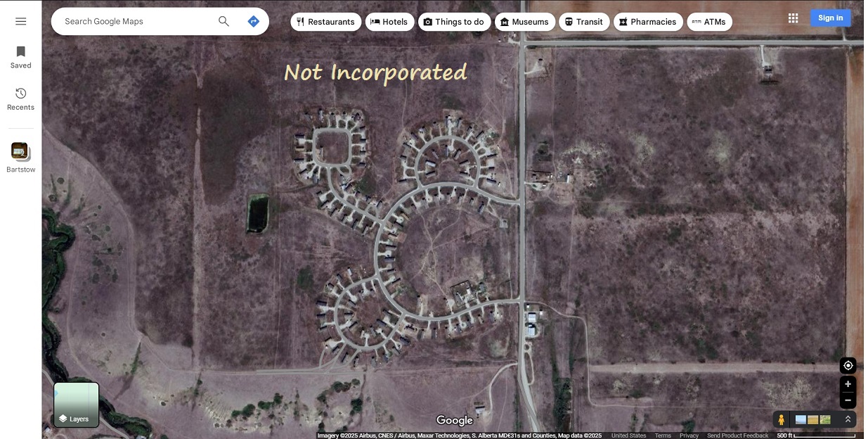Viewport: 868px width, 439px height.
Task: Zoom in with the plus button
Action: pos(848,384)
